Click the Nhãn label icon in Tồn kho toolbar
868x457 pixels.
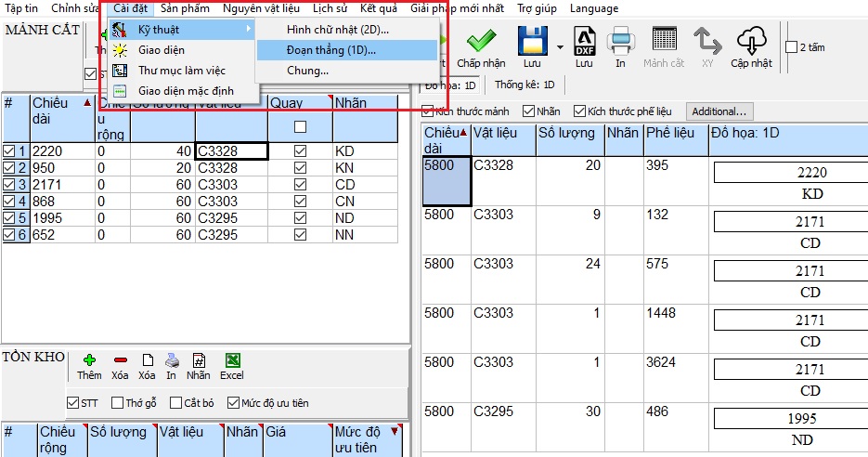(199, 360)
